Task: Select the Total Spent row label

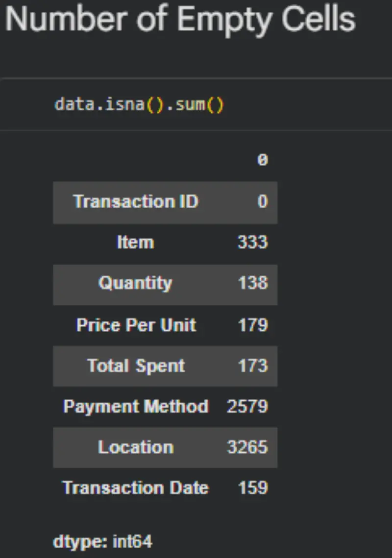Action: click(x=136, y=366)
